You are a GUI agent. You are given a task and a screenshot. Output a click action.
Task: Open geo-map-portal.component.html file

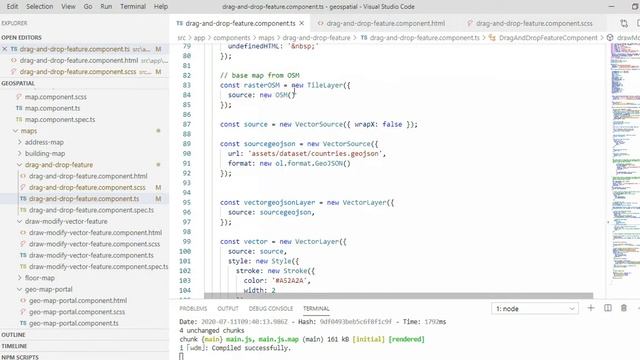pyautogui.click(x=78, y=300)
